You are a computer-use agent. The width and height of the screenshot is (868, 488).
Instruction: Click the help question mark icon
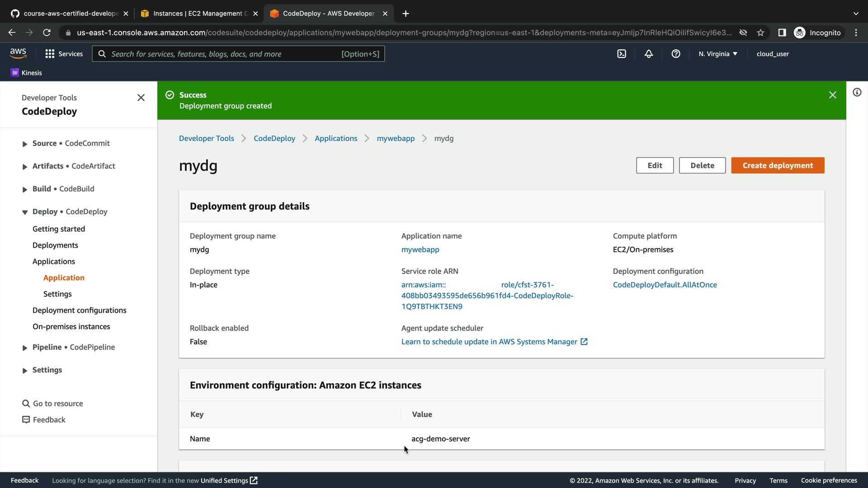(x=676, y=54)
